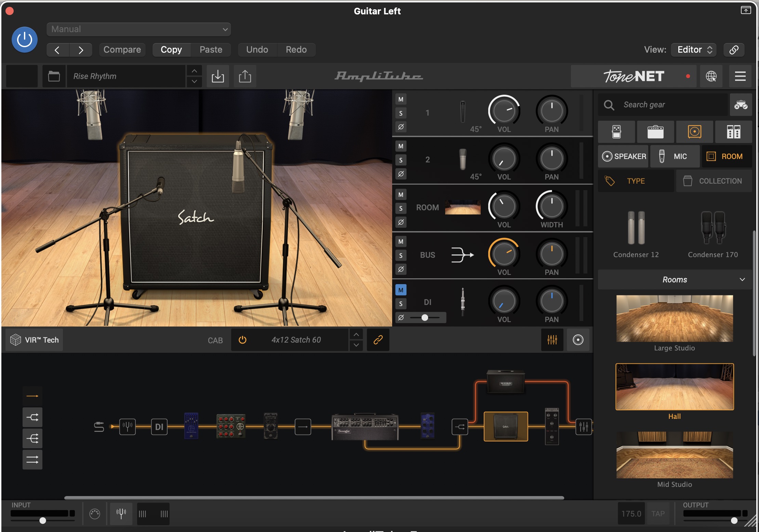Invert phase on mic channel 1
The width and height of the screenshot is (759, 532).
401,127
